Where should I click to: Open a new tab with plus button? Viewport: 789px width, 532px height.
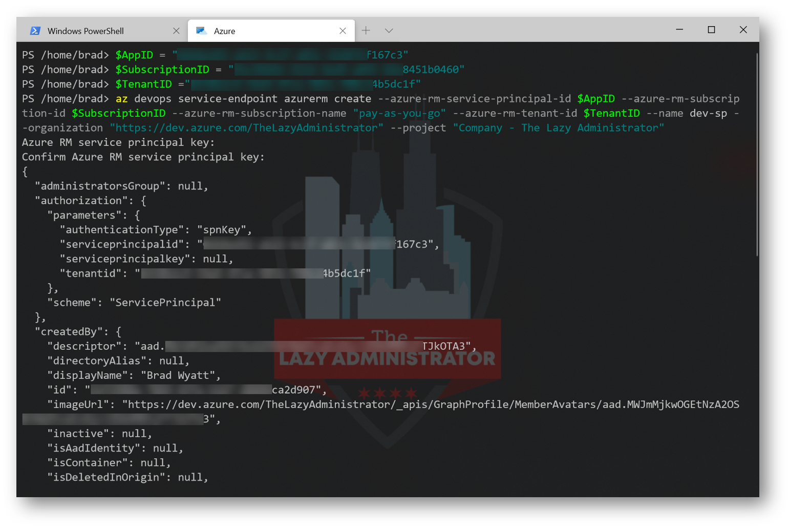point(366,30)
